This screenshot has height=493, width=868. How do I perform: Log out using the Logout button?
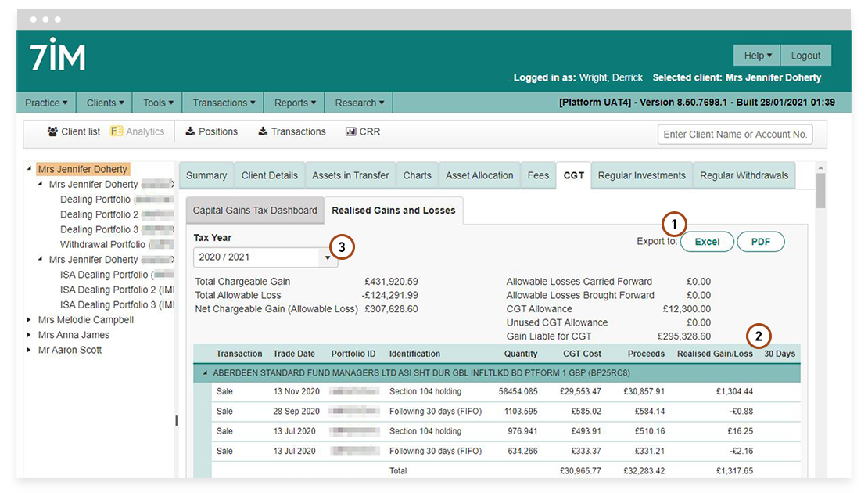805,56
